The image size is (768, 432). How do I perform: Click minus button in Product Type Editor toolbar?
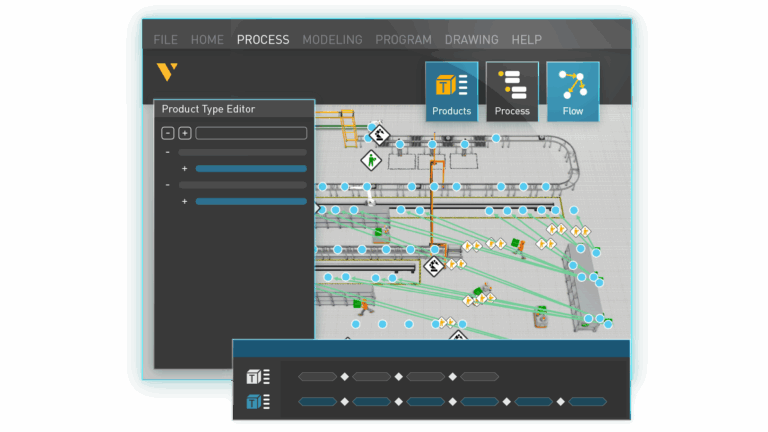[168, 133]
